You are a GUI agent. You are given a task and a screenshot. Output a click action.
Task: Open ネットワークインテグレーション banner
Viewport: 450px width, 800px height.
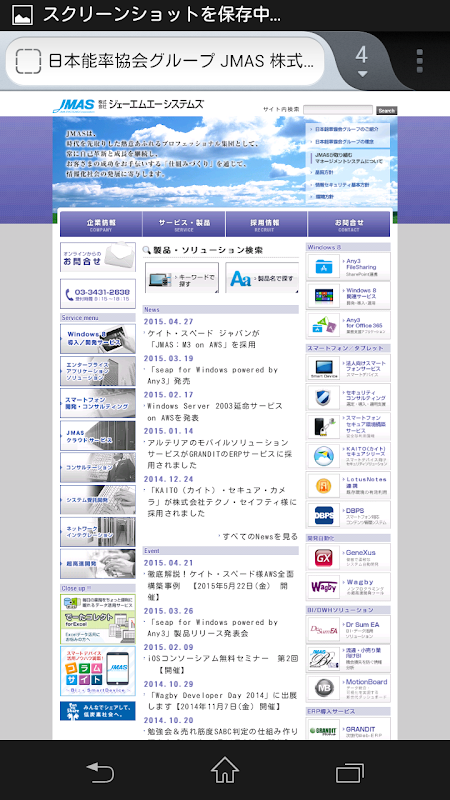[98, 532]
